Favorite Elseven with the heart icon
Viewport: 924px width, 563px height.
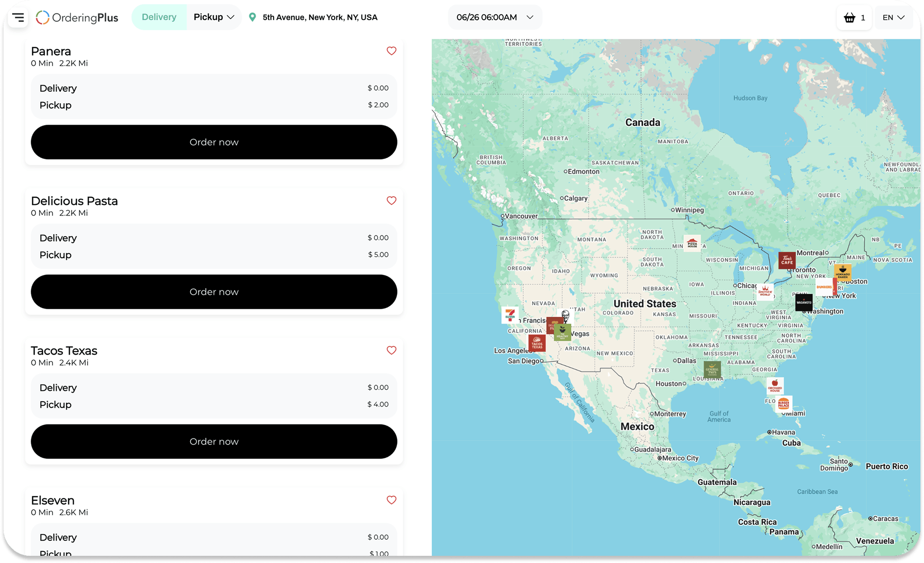391,500
